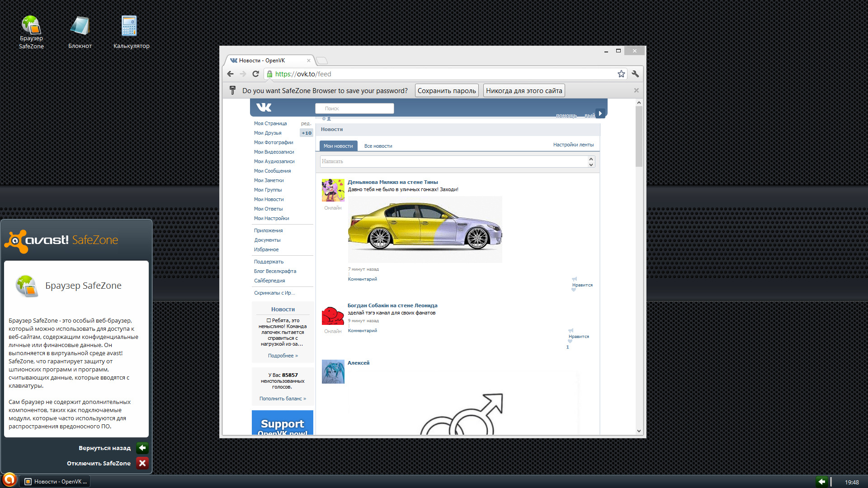Click the yellow car post image
Viewport: 868px width, 488px height.
[x=425, y=229]
